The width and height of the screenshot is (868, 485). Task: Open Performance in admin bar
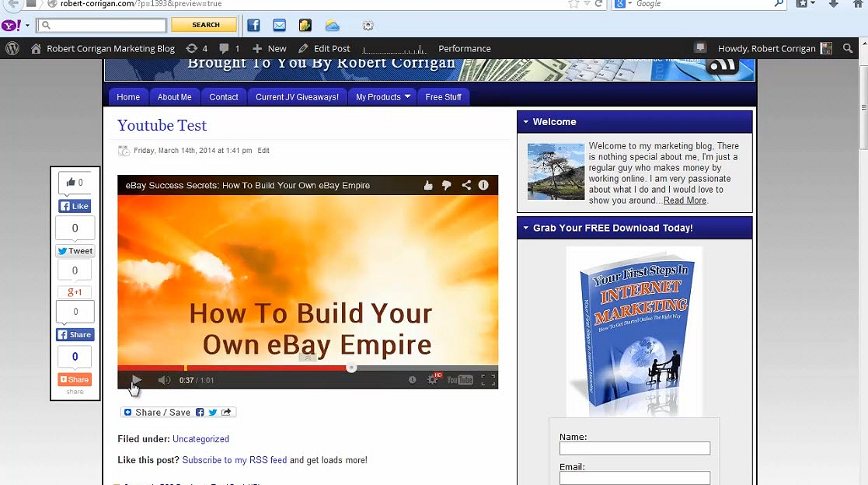tap(465, 49)
